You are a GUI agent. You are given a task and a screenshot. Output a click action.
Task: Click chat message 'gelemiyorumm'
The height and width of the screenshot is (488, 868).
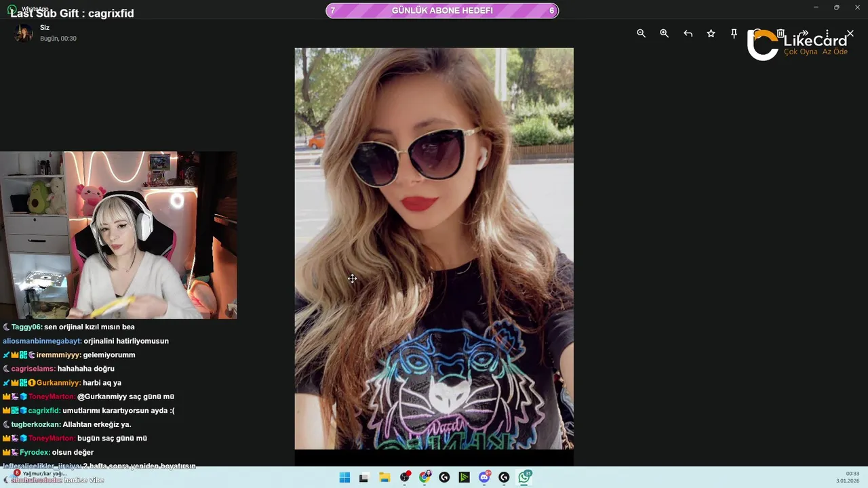(109, 354)
